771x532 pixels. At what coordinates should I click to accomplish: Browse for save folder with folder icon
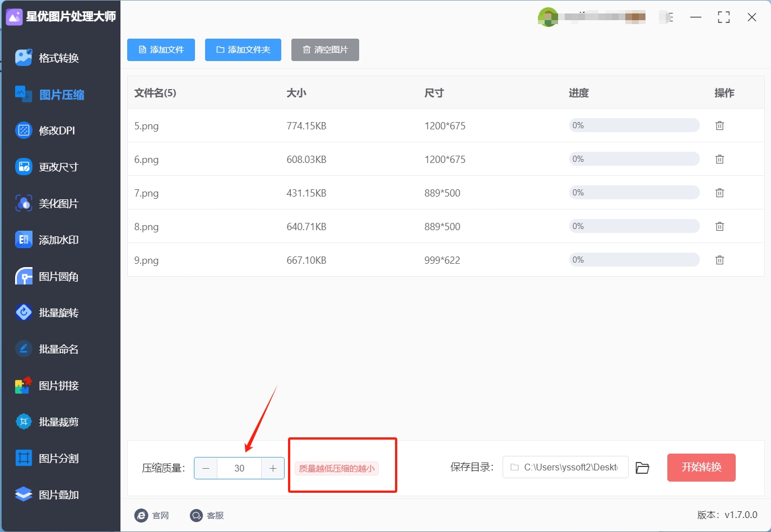click(x=642, y=468)
